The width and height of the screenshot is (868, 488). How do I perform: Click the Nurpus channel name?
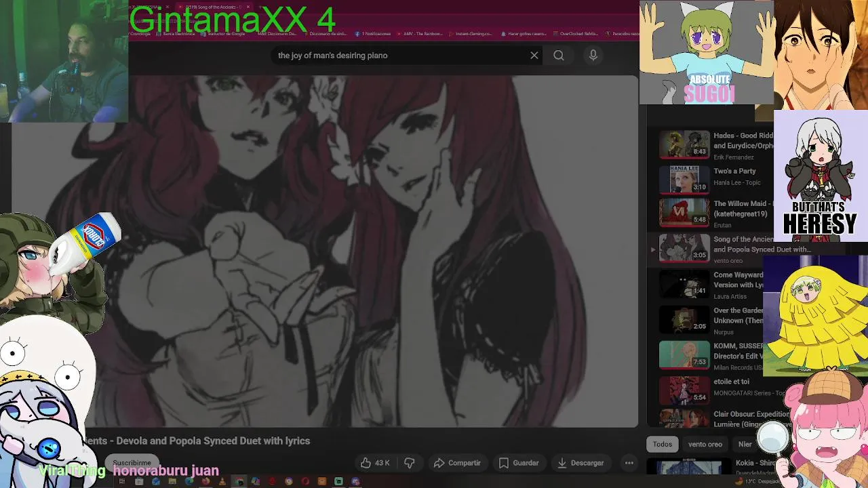pyautogui.click(x=724, y=332)
